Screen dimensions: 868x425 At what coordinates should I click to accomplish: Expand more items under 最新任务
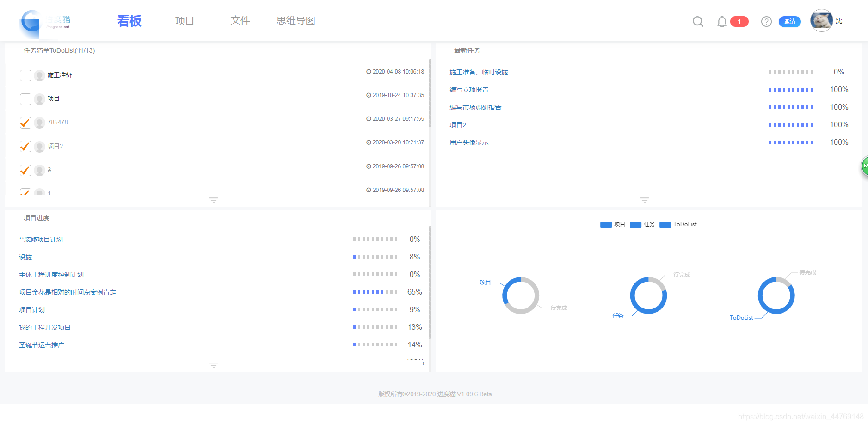pos(645,200)
